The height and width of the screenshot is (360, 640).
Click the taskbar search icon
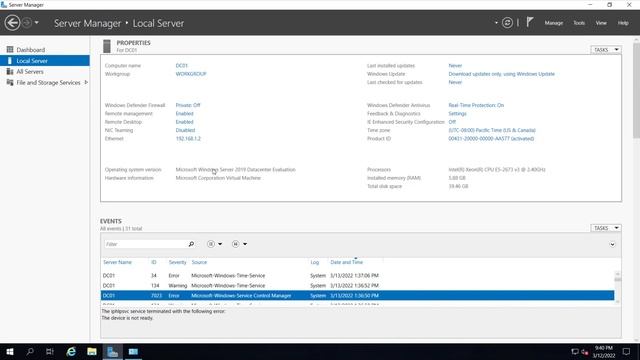click(30, 351)
